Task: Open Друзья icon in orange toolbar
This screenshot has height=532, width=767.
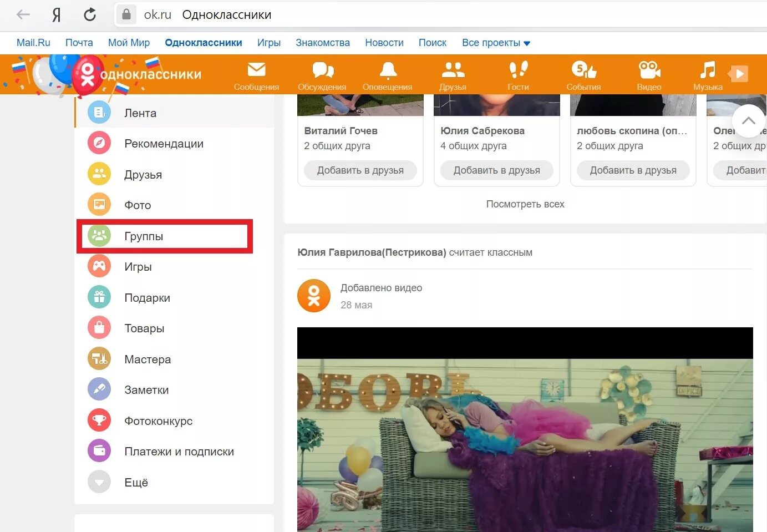Action: coord(453,70)
